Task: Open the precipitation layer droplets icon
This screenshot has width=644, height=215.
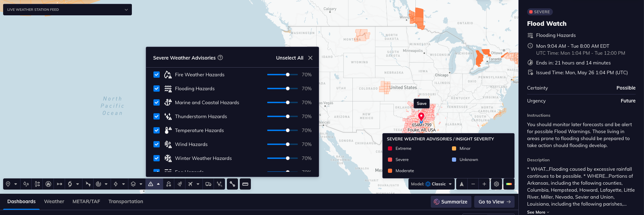Action: pos(26,184)
